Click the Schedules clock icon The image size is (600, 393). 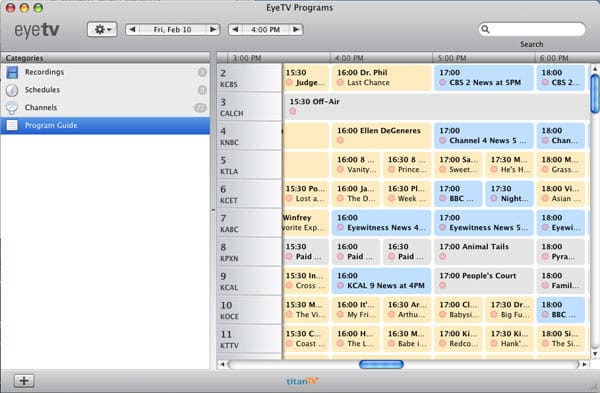[x=12, y=90]
